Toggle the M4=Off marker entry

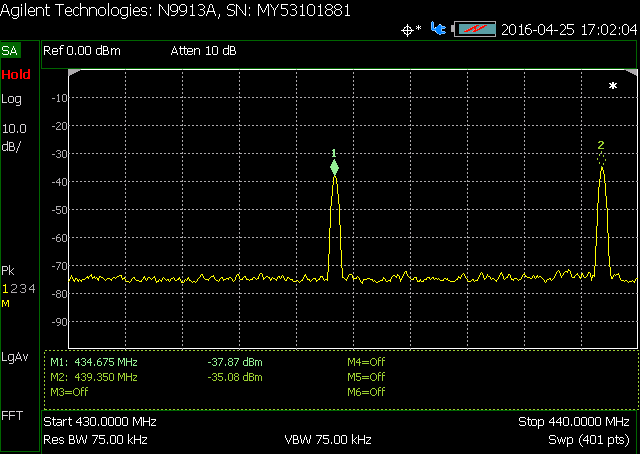coord(365,362)
